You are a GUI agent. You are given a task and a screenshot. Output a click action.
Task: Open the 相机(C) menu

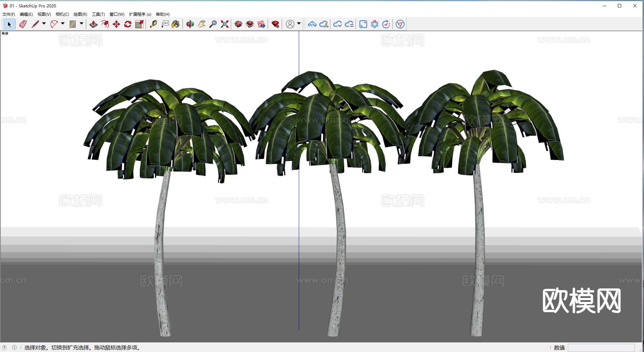pos(62,14)
